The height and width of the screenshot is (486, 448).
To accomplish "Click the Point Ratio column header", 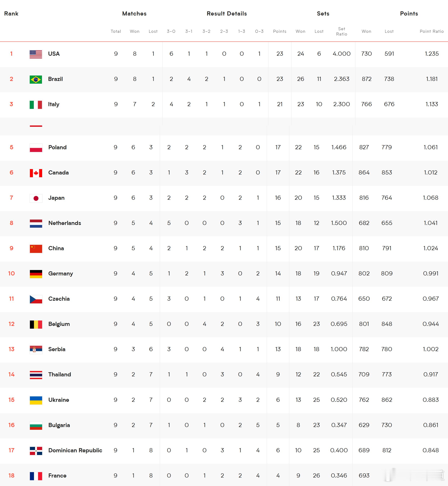I will [432, 31].
